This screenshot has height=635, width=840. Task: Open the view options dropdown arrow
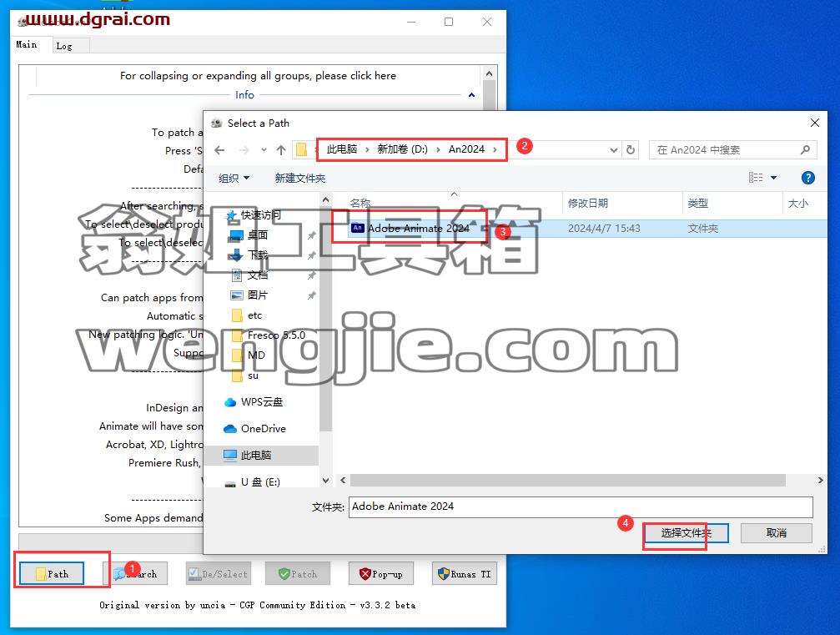click(773, 178)
